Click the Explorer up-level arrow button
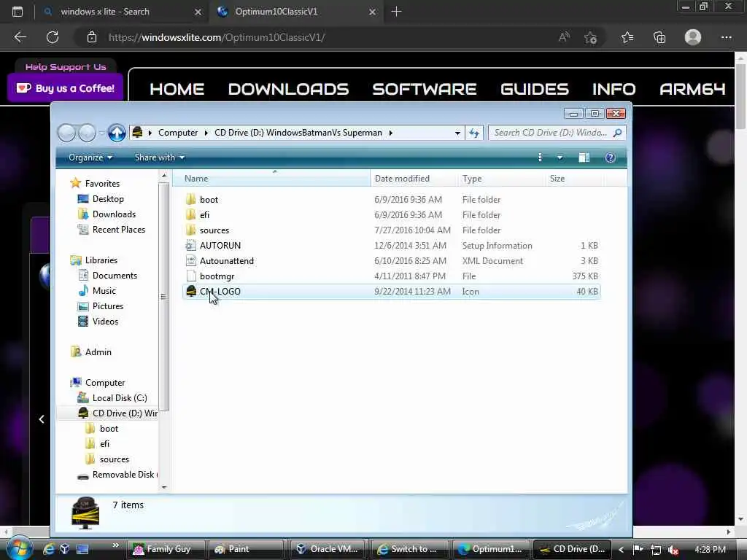This screenshot has height=560, width=747. (x=116, y=133)
